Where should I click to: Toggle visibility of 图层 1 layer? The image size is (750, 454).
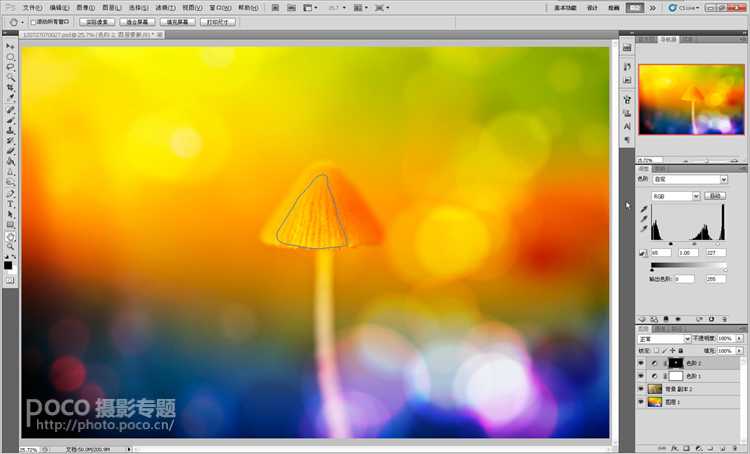641,402
